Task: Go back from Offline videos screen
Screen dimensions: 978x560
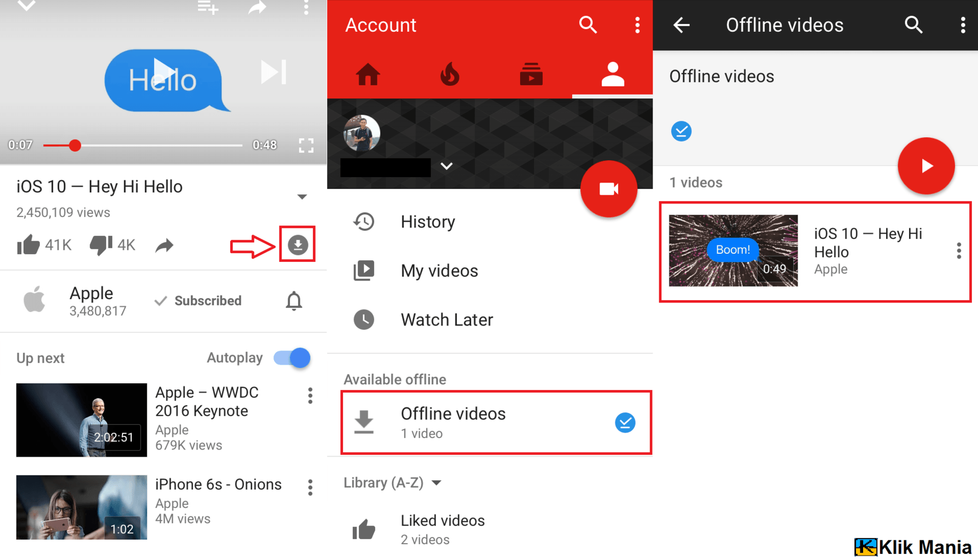Action: 682,25
